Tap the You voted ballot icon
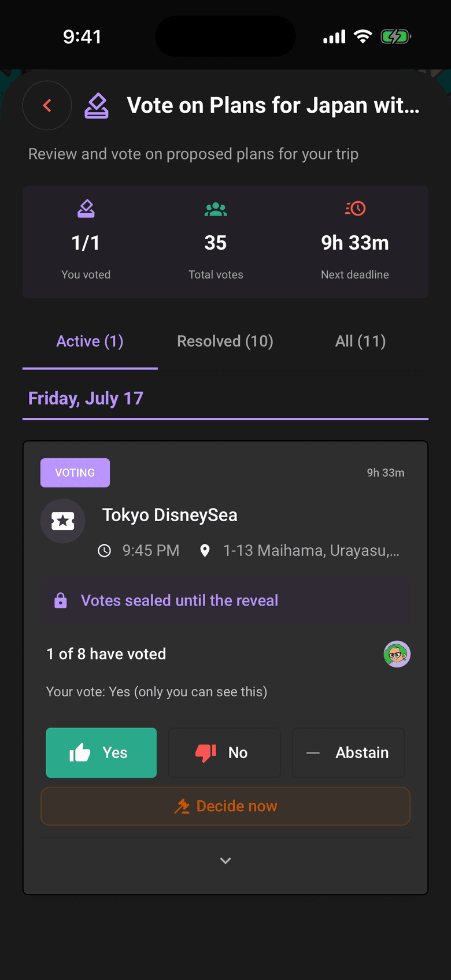Screen dimensions: 451x980 click(x=86, y=209)
